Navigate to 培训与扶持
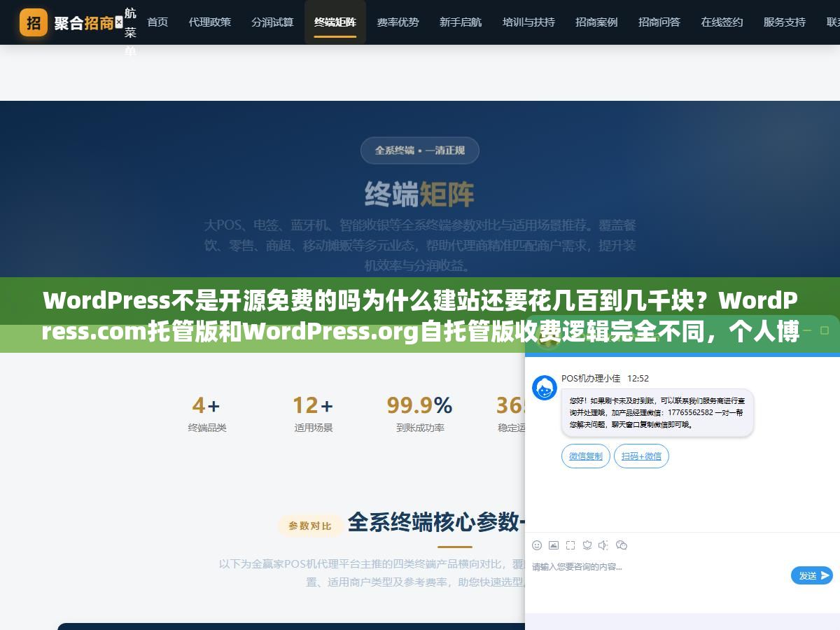 coord(528,22)
